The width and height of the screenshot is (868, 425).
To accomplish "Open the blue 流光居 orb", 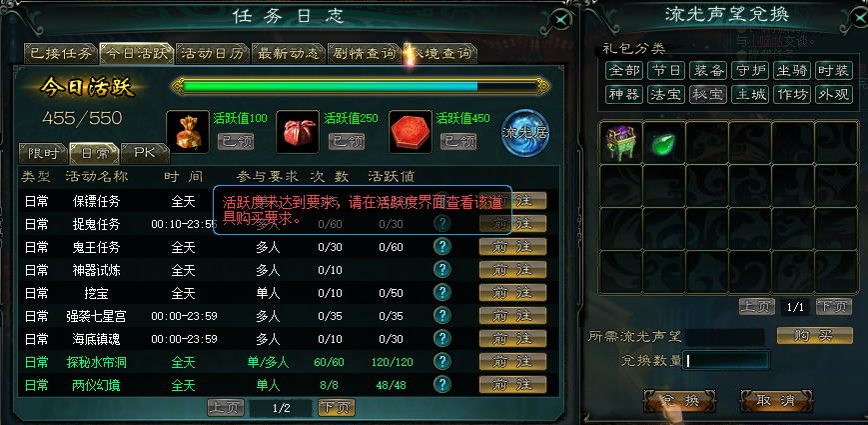I will coord(524,132).
